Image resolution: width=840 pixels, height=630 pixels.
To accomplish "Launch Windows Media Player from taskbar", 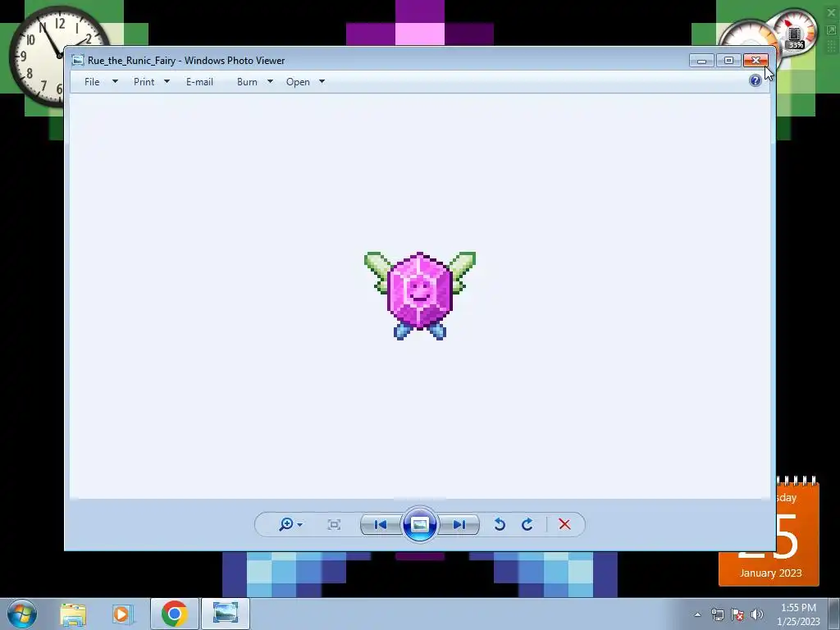I will (x=121, y=614).
